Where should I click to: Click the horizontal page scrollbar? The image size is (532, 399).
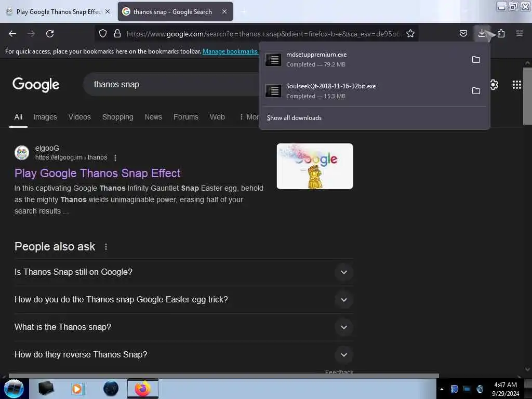223,376
